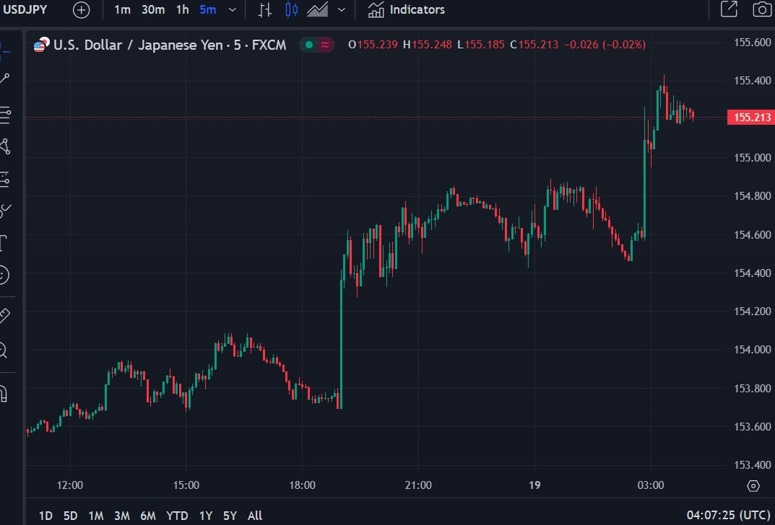The image size is (775, 525).
Task: Click the 153.400 price axis label
Action: tap(752, 465)
